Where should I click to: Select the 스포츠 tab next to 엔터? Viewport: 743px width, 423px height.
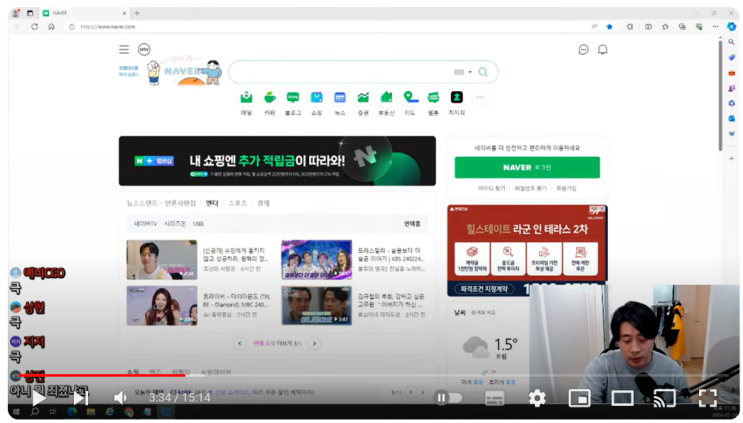point(238,203)
